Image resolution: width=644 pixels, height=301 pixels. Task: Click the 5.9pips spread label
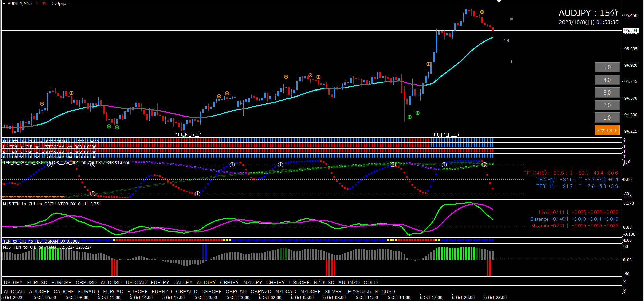point(60,4)
